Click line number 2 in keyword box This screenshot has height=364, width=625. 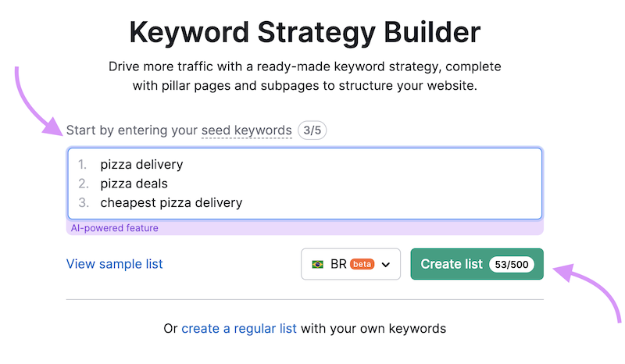click(82, 184)
